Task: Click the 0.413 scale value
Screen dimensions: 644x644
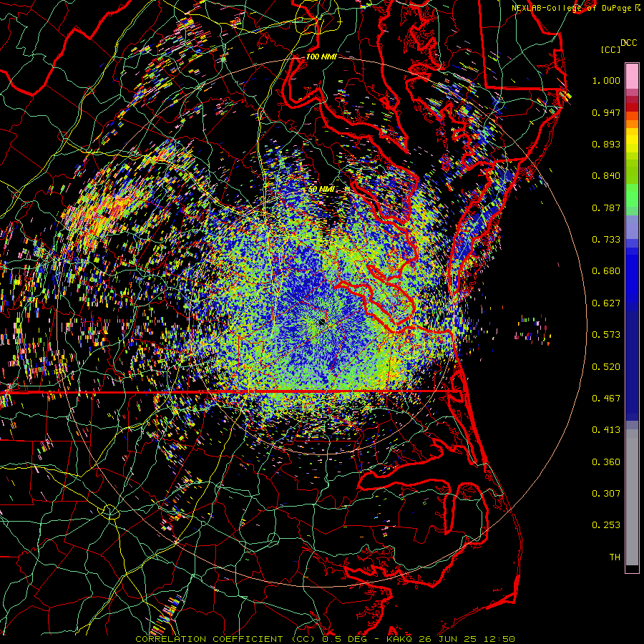Action: point(606,430)
